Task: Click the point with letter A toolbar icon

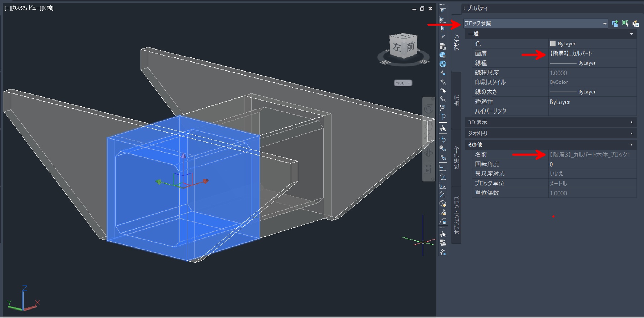Action: (x=443, y=82)
